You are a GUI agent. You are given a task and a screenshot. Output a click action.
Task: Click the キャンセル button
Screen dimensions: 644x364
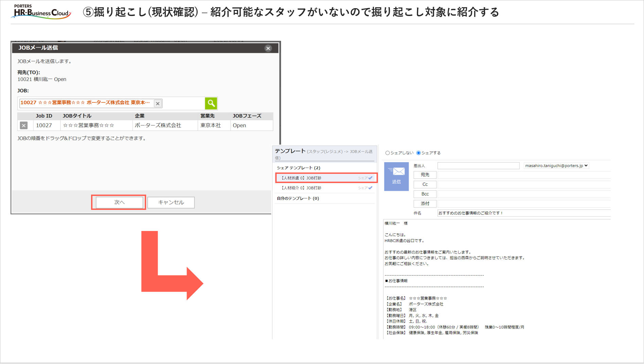[171, 202]
